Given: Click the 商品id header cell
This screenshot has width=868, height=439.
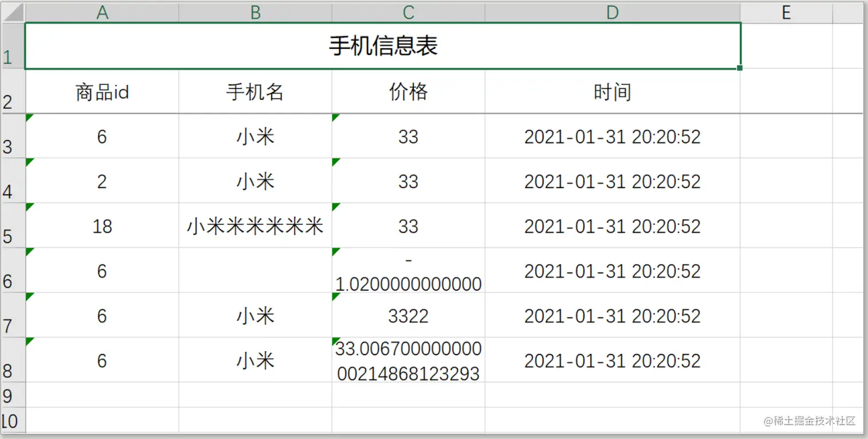Looking at the screenshot, I should point(102,91).
